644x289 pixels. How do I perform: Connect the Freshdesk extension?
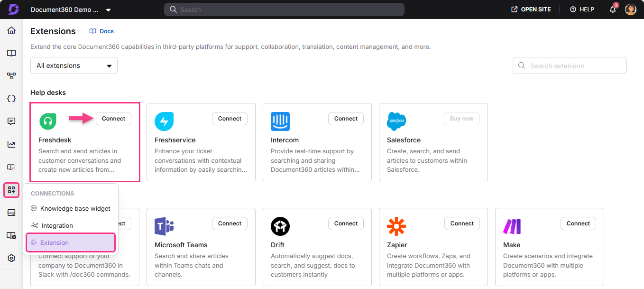[x=113, y=119]
